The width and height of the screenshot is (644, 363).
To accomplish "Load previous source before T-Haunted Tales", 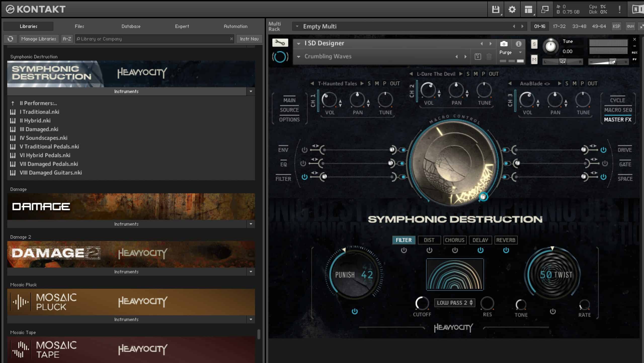I will [312, 84].
